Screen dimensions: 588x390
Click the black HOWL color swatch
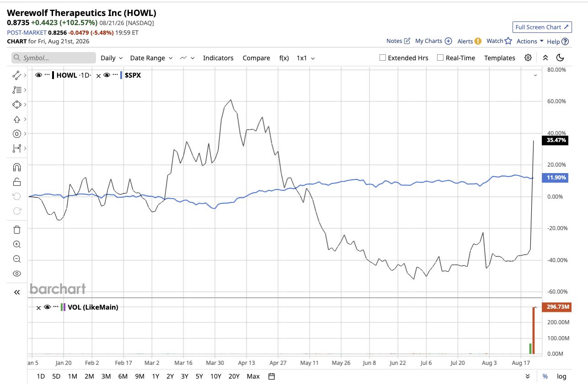tap(53, 75)
